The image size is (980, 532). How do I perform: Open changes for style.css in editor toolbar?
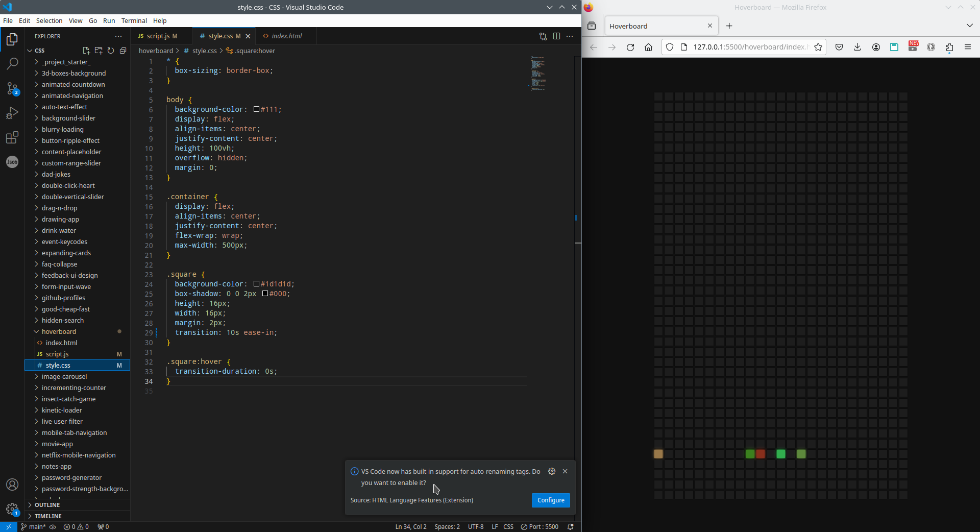point(543,36)
